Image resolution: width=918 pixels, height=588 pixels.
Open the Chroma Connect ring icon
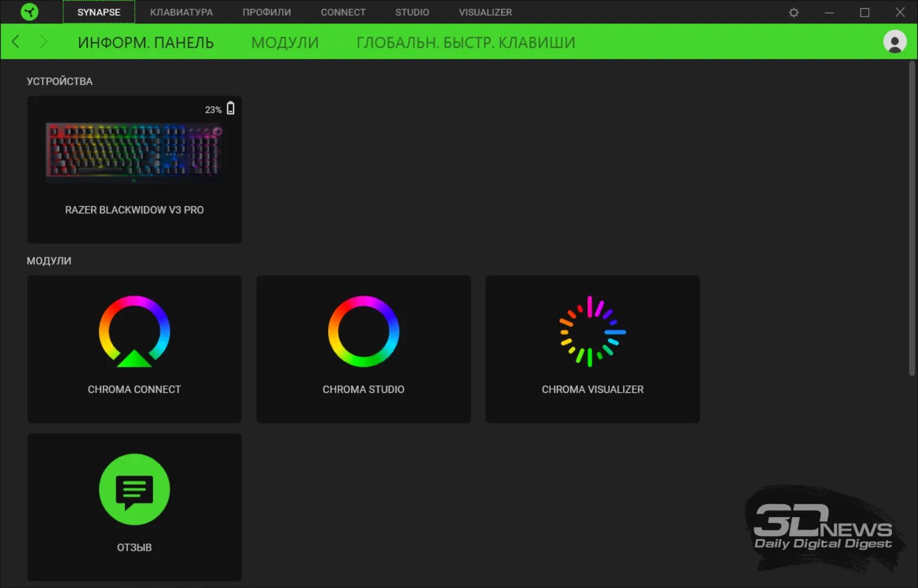click(134, 332)
